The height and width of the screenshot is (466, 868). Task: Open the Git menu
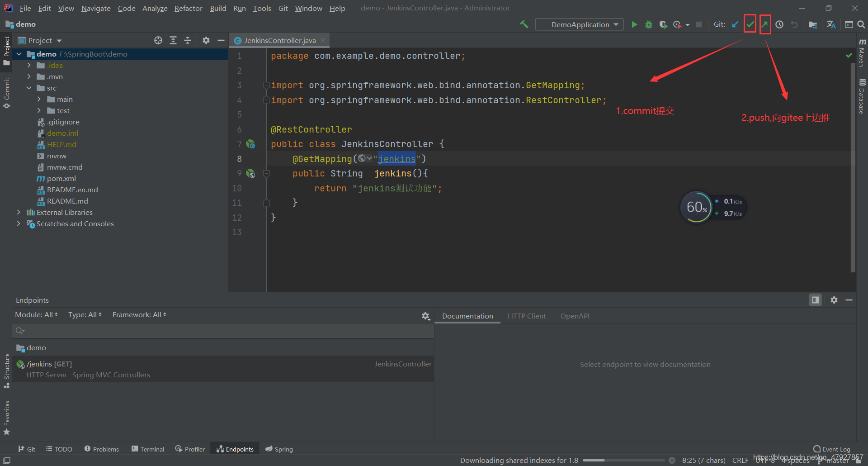(x=283, y=8)
